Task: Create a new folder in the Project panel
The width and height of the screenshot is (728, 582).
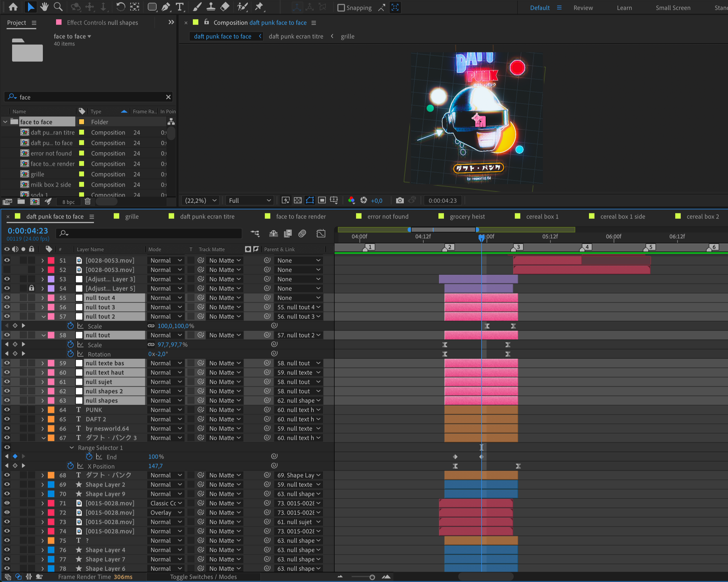Action: [x=21, y=202]
